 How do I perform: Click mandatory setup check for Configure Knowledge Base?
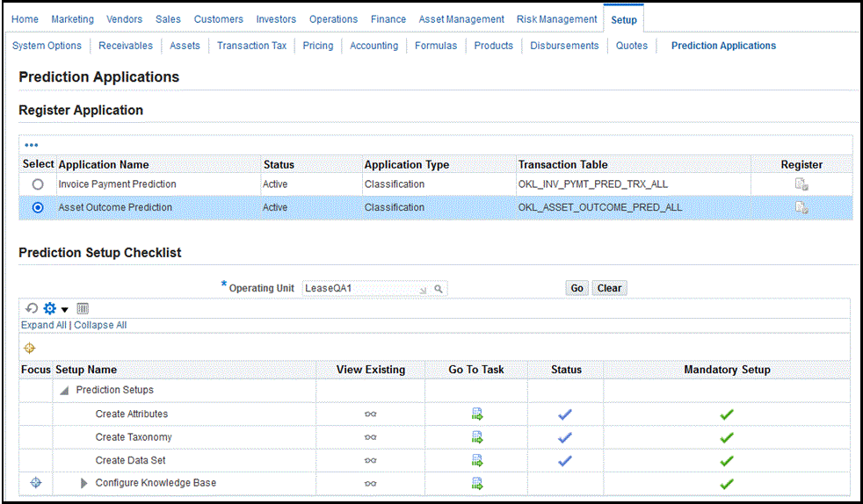click(727, 484)
